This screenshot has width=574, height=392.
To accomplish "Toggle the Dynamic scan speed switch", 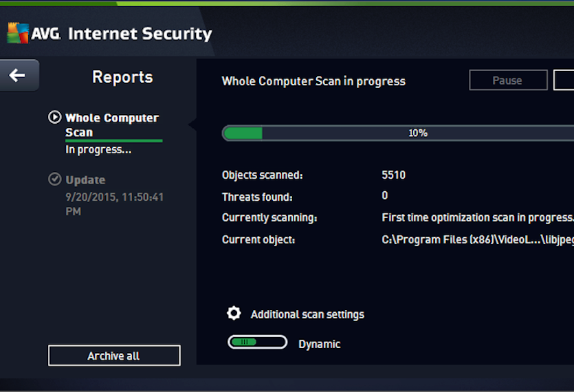I will pos(257,342).
